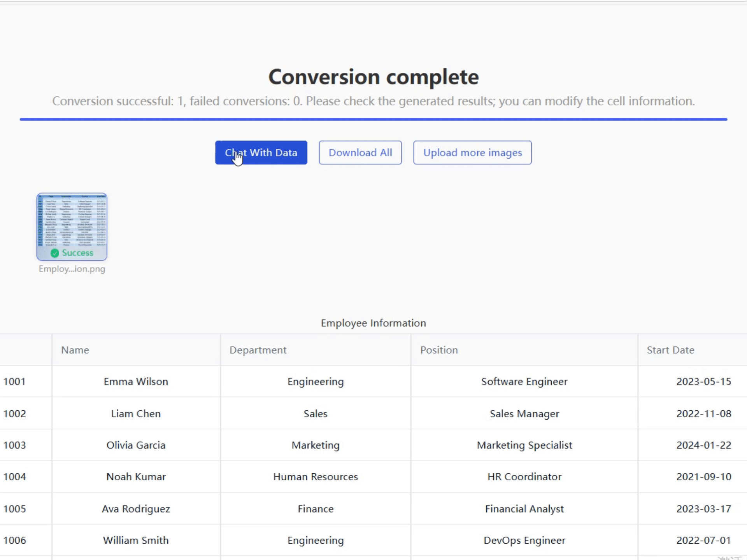Click the Start Date column header
The height and width of the screenshot is (560, 747).
670,350
